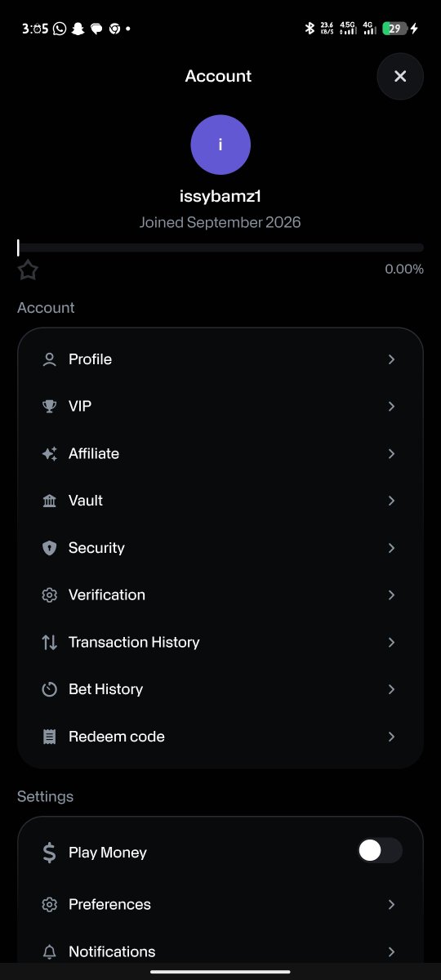Select the Transaction History arrows icon

pos(50,642)
